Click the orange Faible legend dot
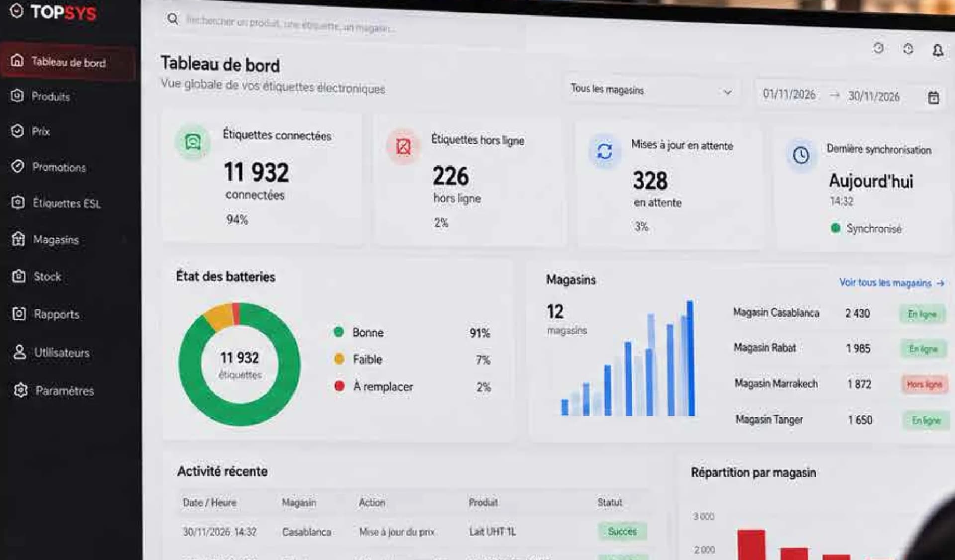 (339, 359)
